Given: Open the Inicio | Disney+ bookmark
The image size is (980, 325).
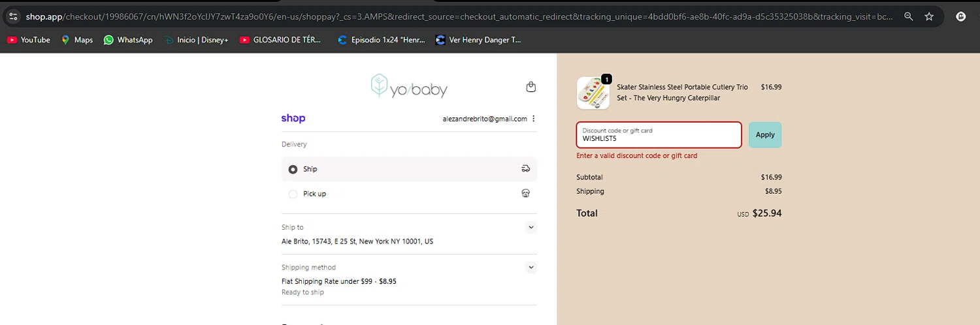Looking at the screenshot, I should [x=196, y=40].
